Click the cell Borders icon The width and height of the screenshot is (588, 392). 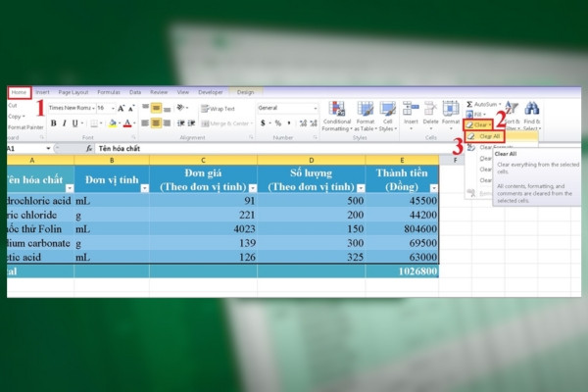click(x=94, y=123)
